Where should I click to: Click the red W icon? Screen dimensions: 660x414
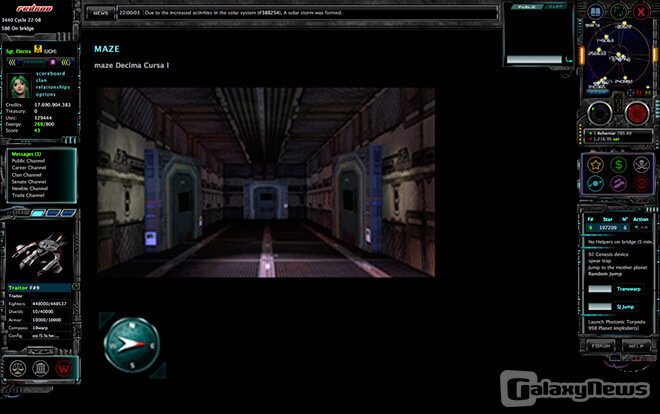[x=64, y=369]
